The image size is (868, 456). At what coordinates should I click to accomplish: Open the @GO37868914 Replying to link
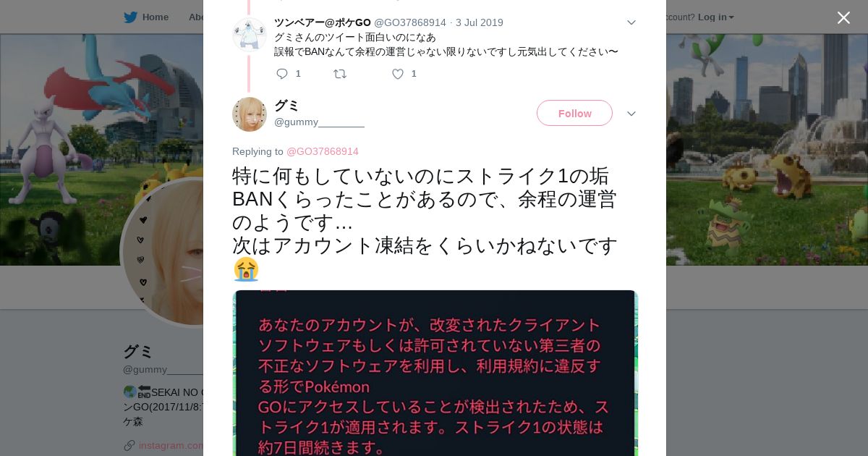coord(323,151)
